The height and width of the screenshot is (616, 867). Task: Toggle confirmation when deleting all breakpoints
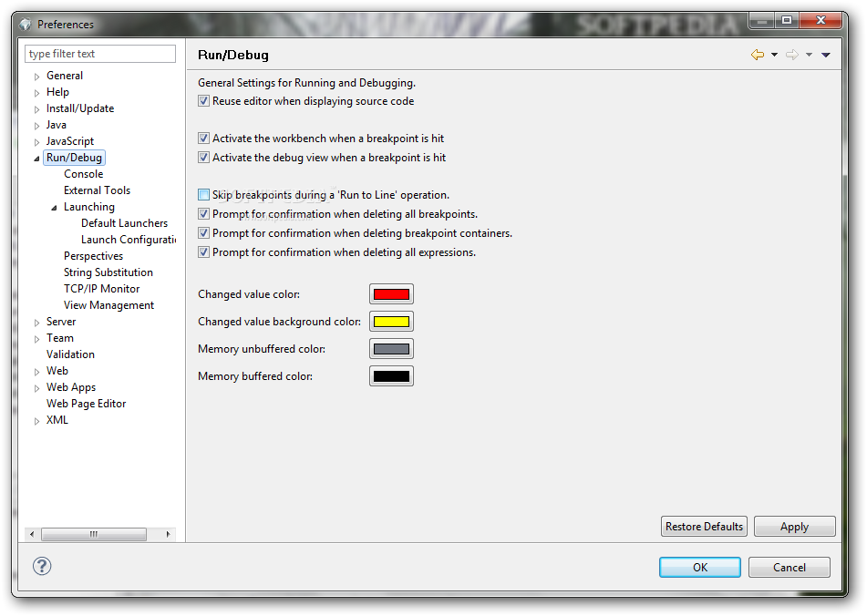point(203,214)
